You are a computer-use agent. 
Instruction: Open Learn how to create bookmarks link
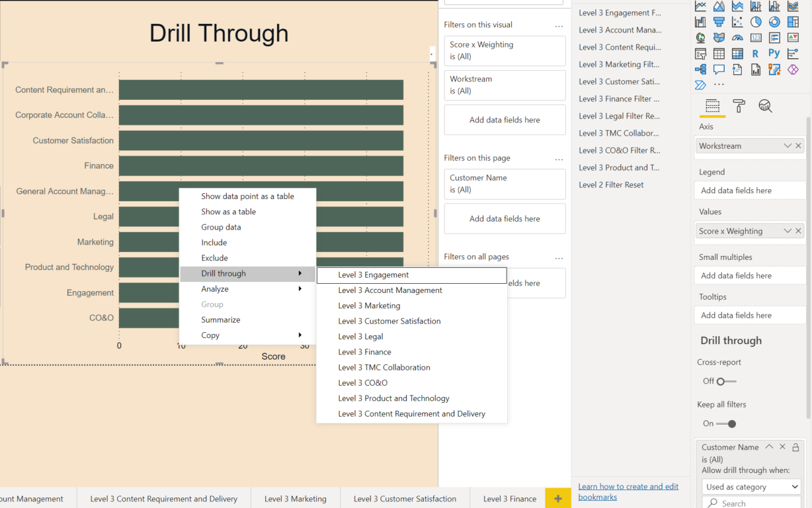pos(628,491)
